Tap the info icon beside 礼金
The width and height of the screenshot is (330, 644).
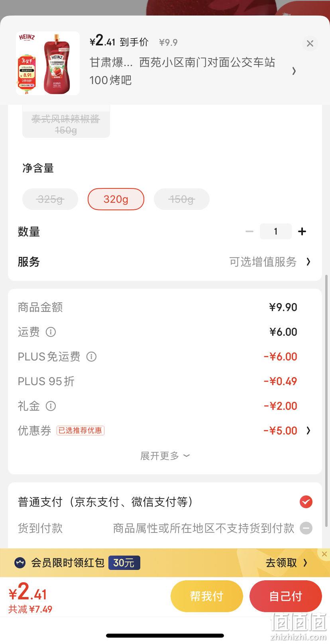click(51, 406)
